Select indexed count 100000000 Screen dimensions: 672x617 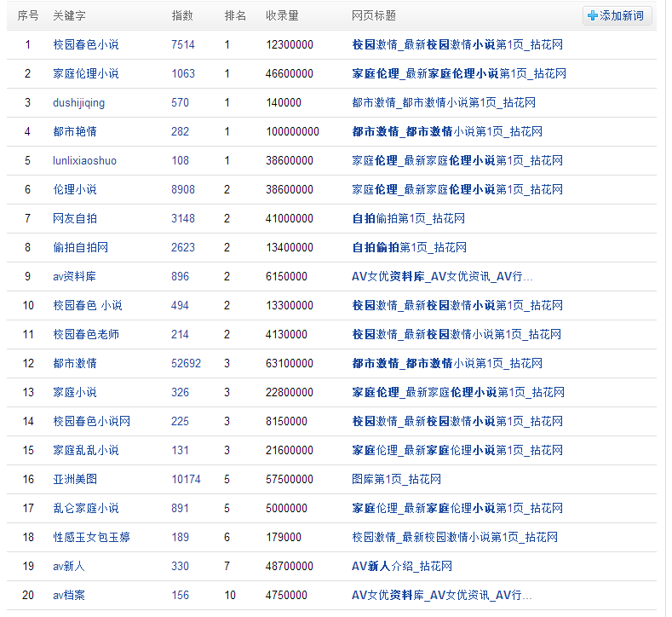[x=292, y=131]
